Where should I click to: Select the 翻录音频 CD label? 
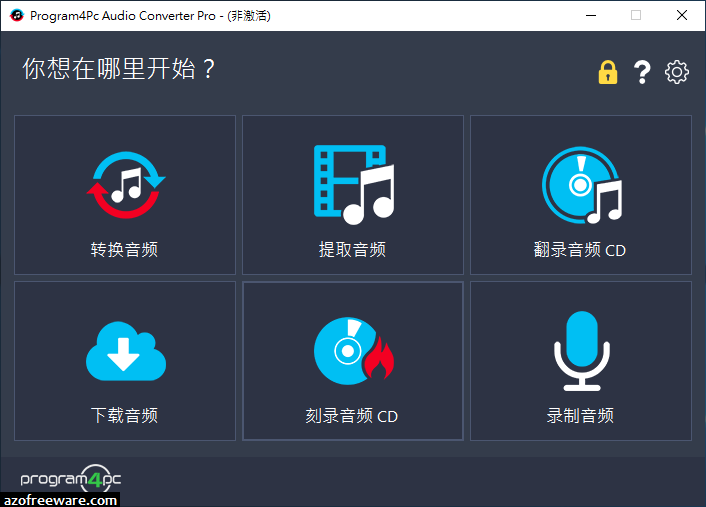pos(580,250)
